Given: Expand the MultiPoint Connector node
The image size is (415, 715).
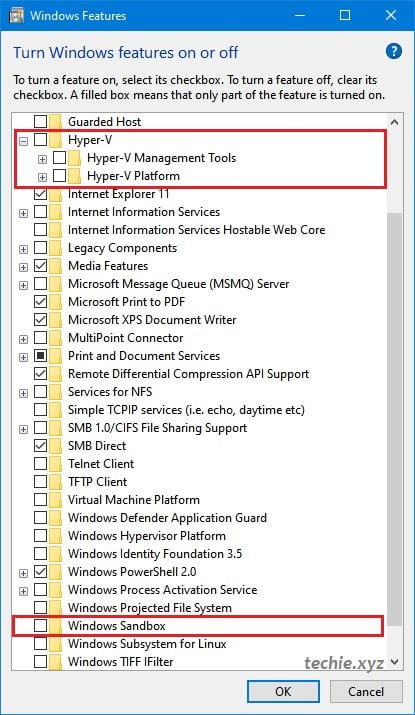Looking at the screenshot, I should pyautogui.click(x=23, y=339).
